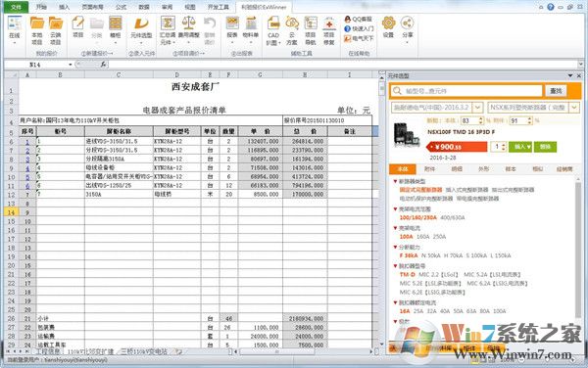Collapse the 脱扣器额定电流 section
This screenshot has width=588, height=368.
pos(395,302)
